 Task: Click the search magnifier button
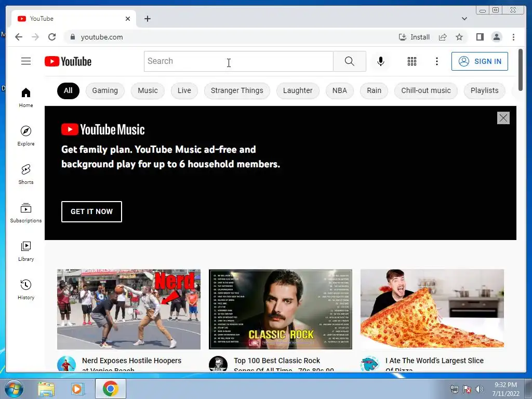(x=350, y=61)
